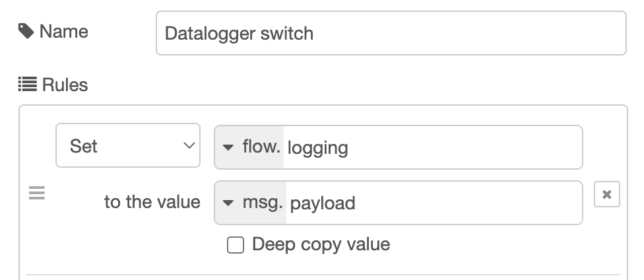Screen dimensions: 644x280
Task: Click the Rules list icon
Action: point(27,85)
